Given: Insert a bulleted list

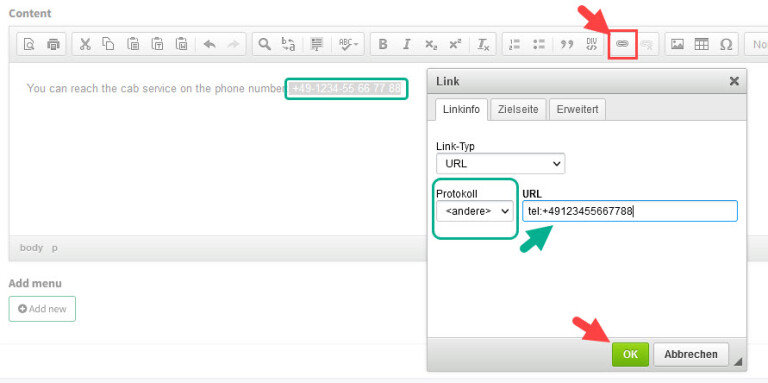Looking at the screenshot, I should (539, 45).
